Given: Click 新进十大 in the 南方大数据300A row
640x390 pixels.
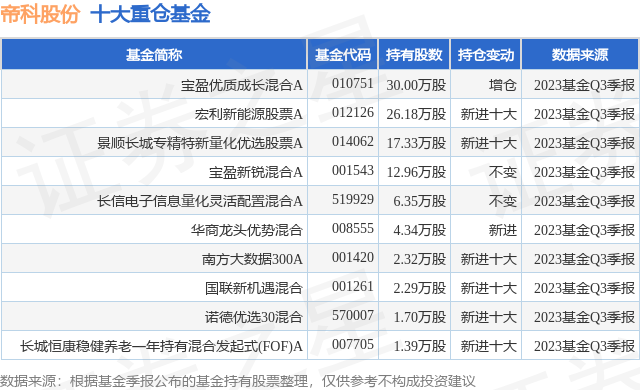Looking at the screenshot, I should [x=489, y=259].
